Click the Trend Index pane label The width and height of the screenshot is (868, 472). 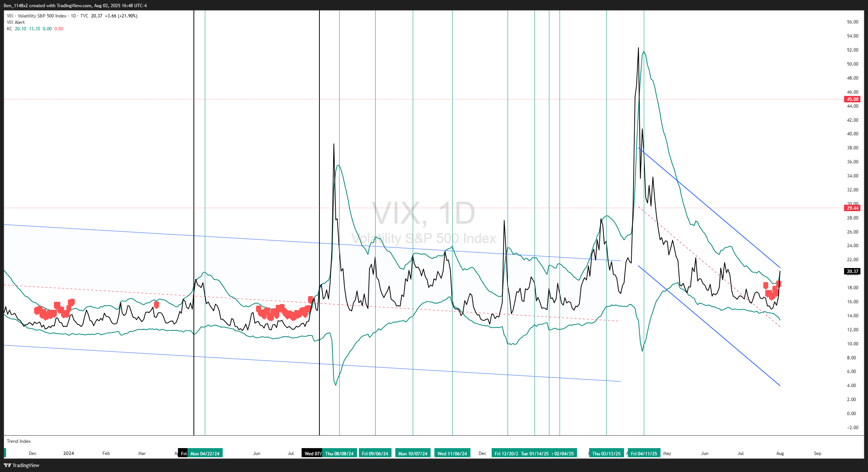pyautogui.click(x=19, y=441)
